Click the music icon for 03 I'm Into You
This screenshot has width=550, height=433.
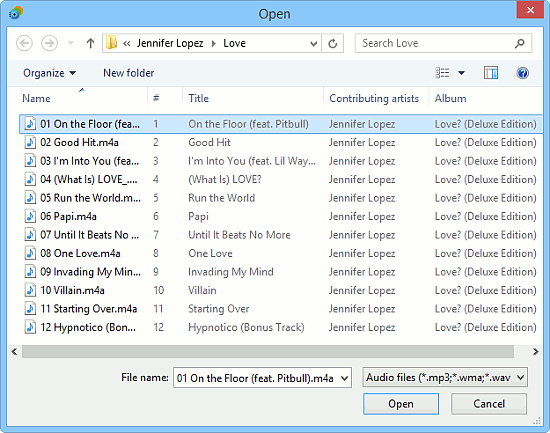[x=30, y=161]
